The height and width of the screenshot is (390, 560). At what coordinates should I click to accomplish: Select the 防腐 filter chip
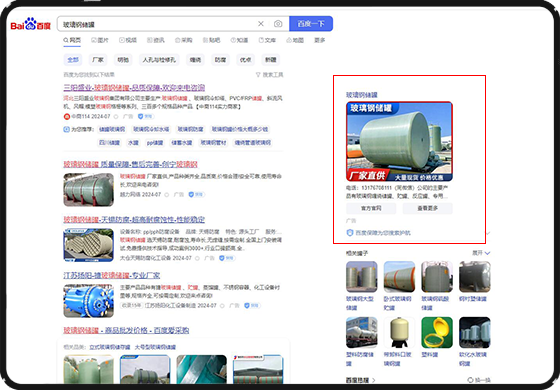pyautogui.click(x=220, y=60)
